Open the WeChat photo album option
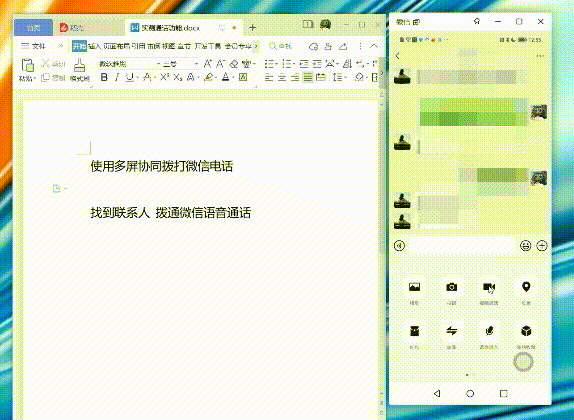574x420 pixels. (414, 287)
